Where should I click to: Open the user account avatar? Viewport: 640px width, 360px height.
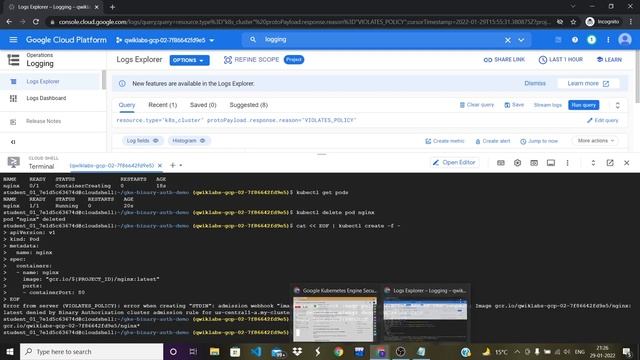click(624, 40)
